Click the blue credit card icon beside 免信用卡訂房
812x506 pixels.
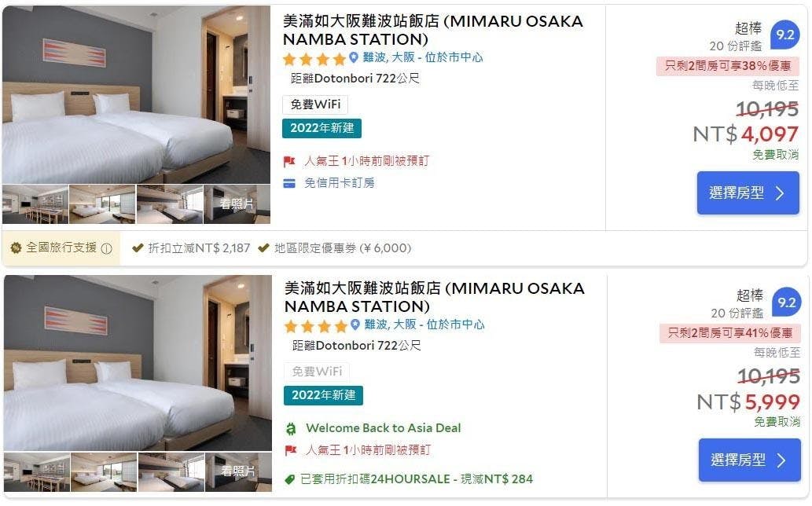289,183
